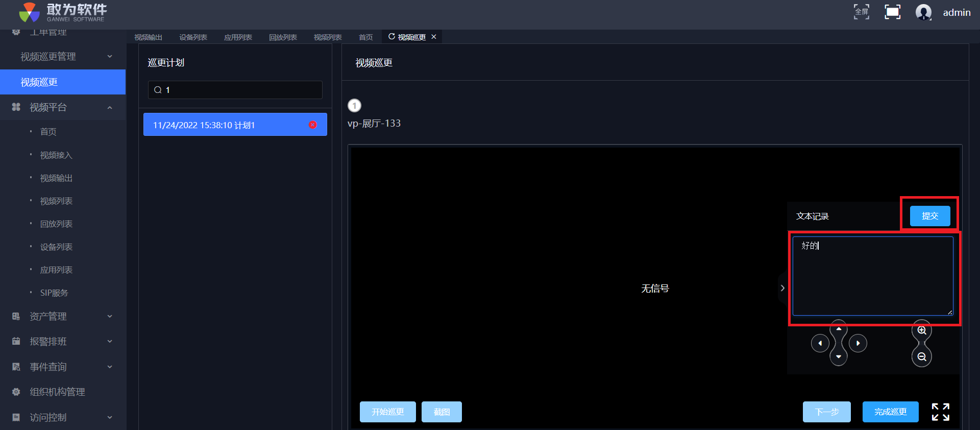Open 应用列表 in the sidebar menu

pos(57,270)
